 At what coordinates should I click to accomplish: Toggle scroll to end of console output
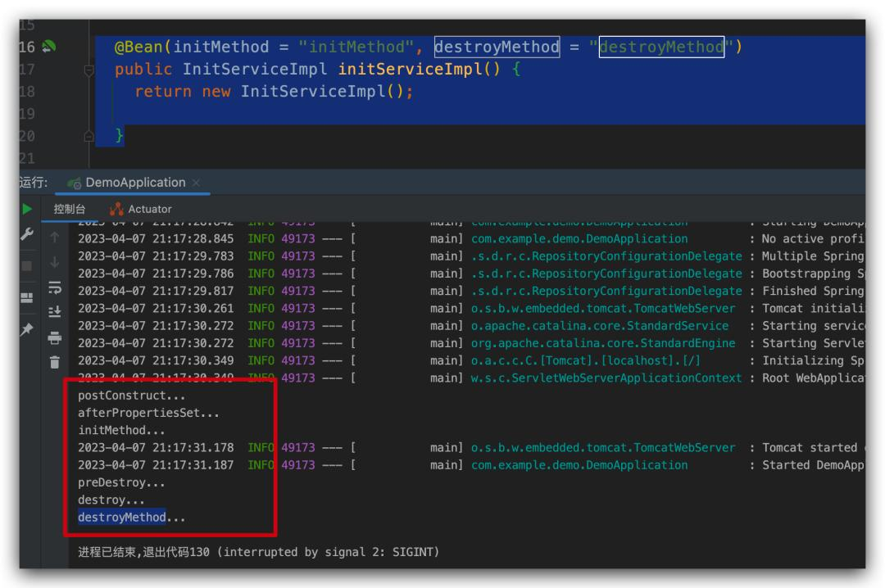(55, 312)
